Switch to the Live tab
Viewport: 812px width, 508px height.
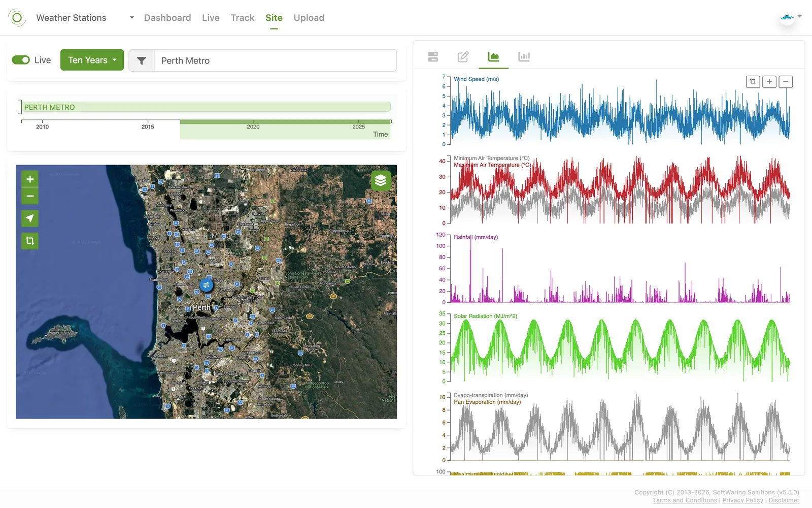coord(211,18)
